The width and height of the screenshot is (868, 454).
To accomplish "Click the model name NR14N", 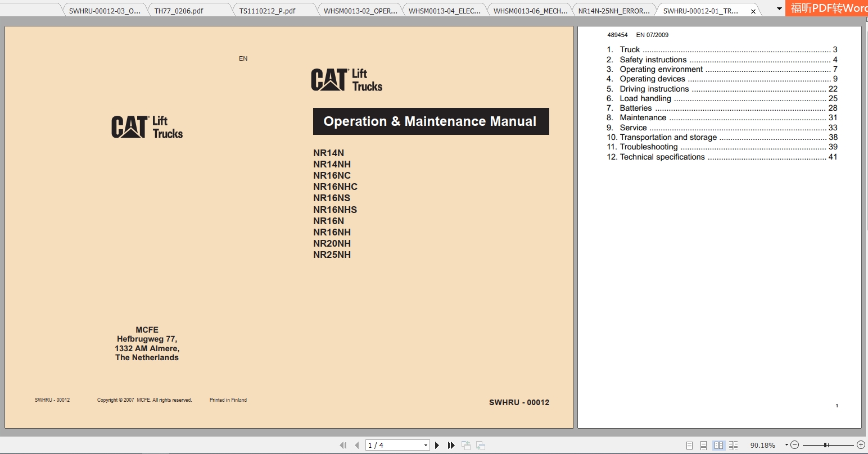I will pos(329,153).
